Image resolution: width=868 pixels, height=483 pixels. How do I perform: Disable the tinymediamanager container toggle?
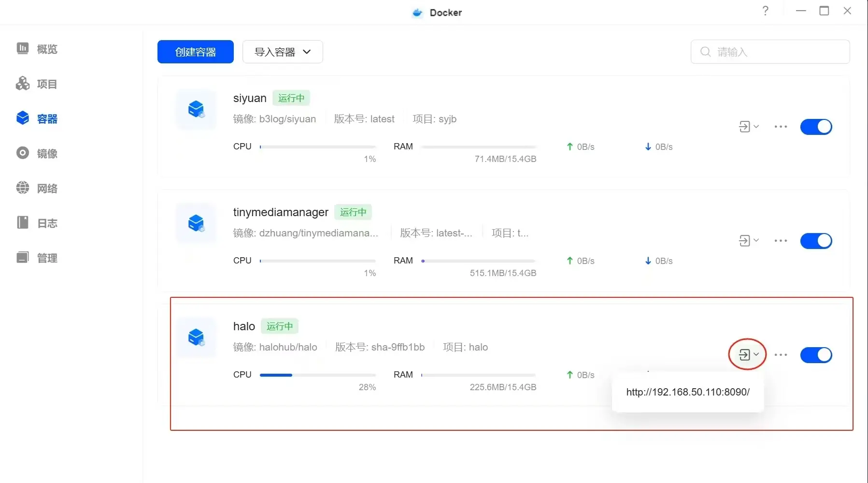[816, 241]
